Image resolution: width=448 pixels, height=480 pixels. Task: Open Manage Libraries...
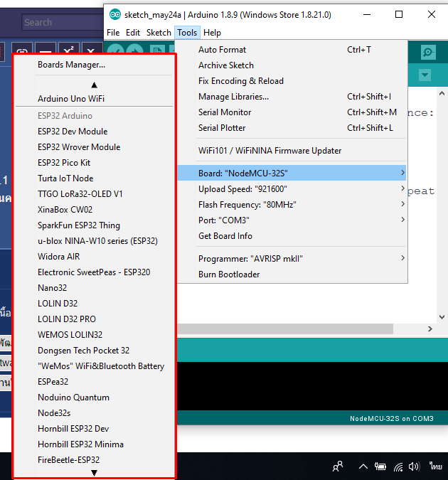pyautogui.click(x=292, y=97)
